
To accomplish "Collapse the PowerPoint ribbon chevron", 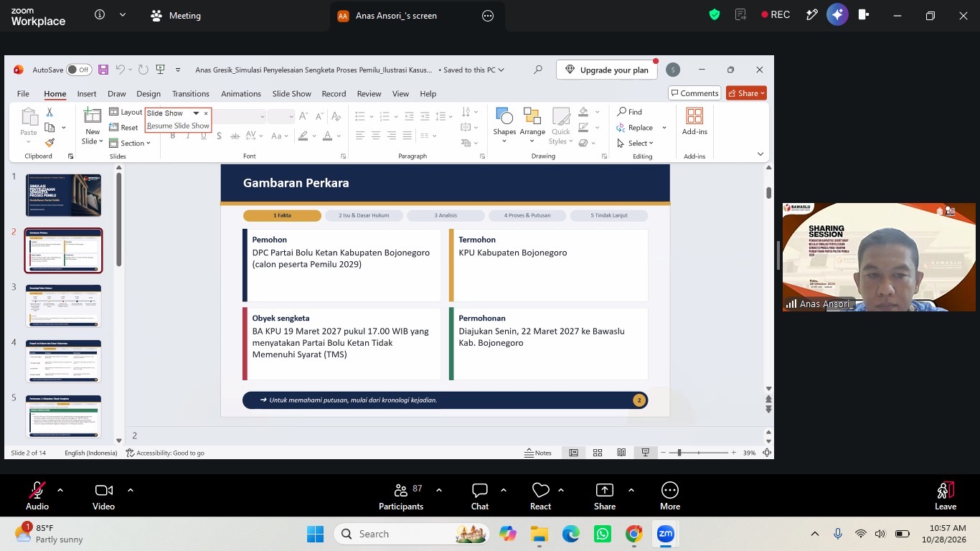I will (761, 155).
